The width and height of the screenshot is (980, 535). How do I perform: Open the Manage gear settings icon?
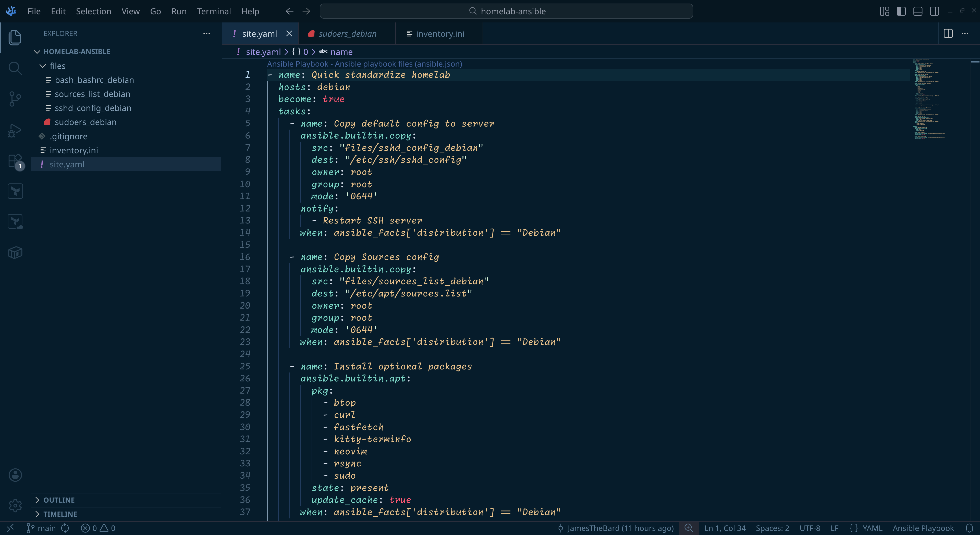(15, 505)
